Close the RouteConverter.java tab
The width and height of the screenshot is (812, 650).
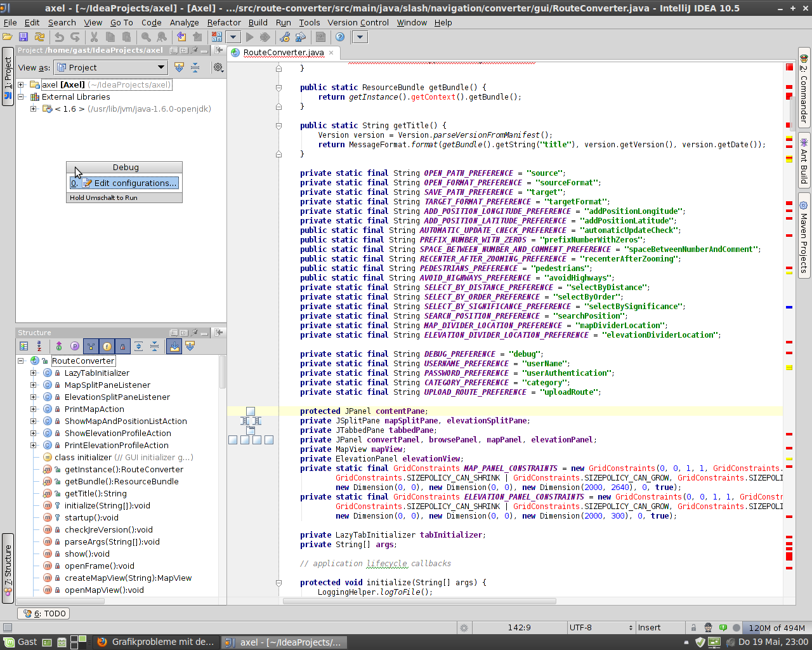[331, 53]
